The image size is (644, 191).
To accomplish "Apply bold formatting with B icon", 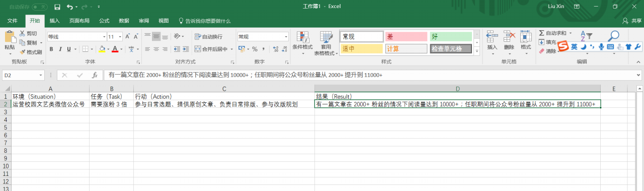I will [51, 49].
